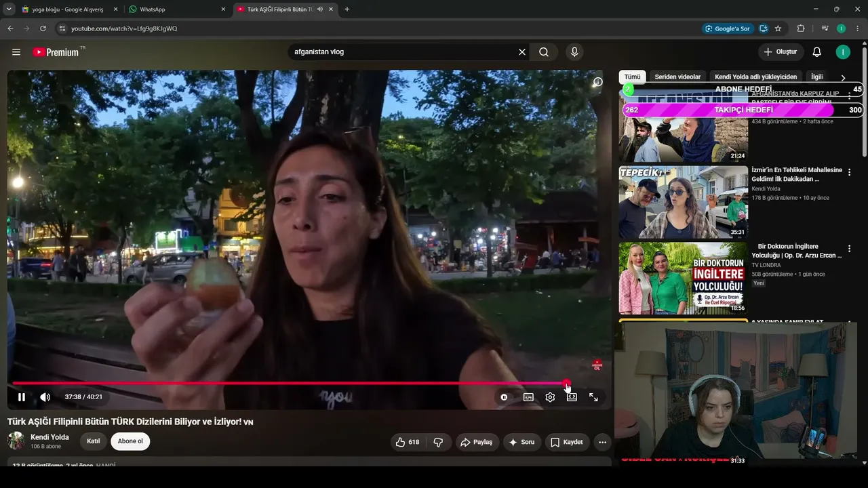The height and width of the screenshot is (488, 868).
Task: Like the video with 618 likes
Action: pyautogui.click(x=408, y=442)
